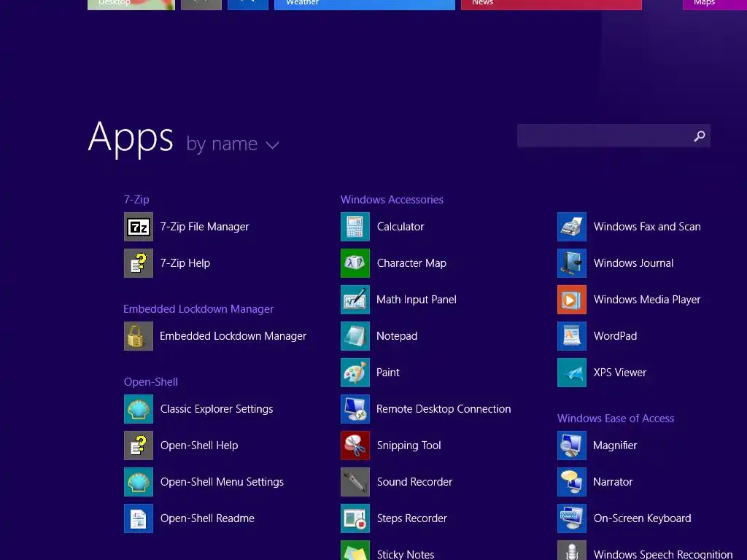The width and height of the screenshot is (747, 560).
Task: Open Windows Fax and Scan icon
Action: 572,227
